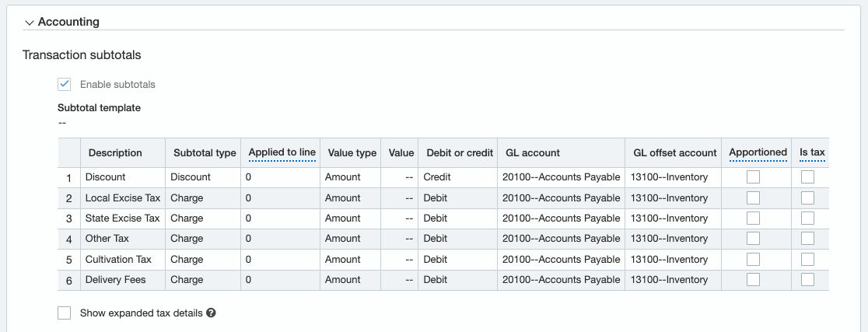The width and height of the screenshot is (868, 332).
Task: Check Apportioned for the Discount row
Action: click(753, 177)
